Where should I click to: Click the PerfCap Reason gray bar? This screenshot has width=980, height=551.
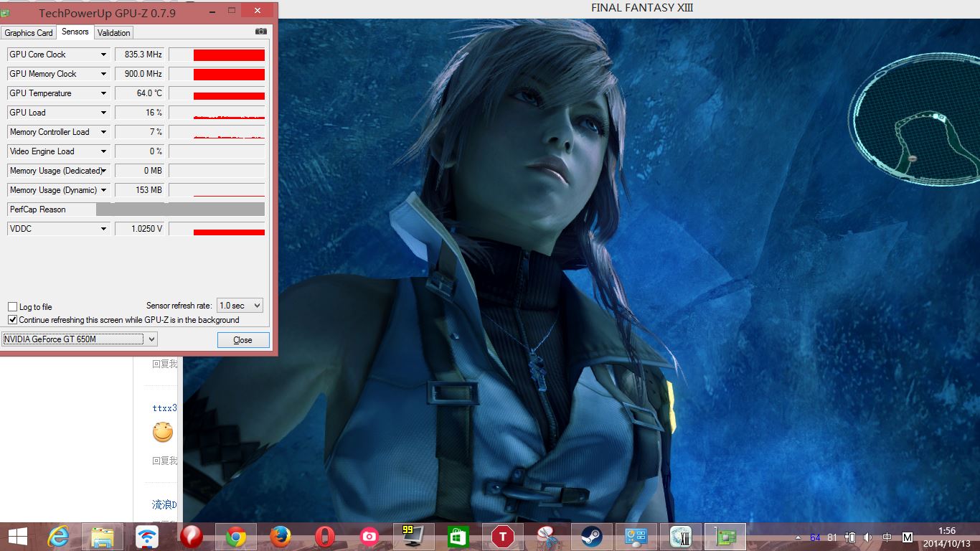tap(180, 209)
